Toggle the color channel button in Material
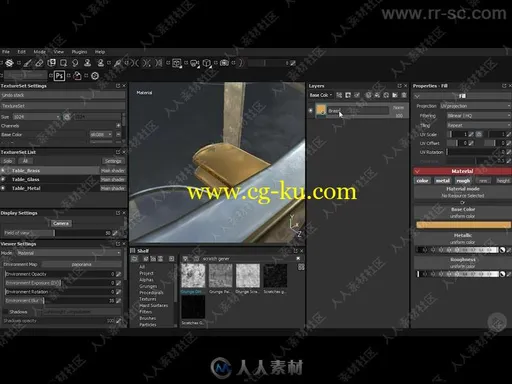 click(422, 180)
